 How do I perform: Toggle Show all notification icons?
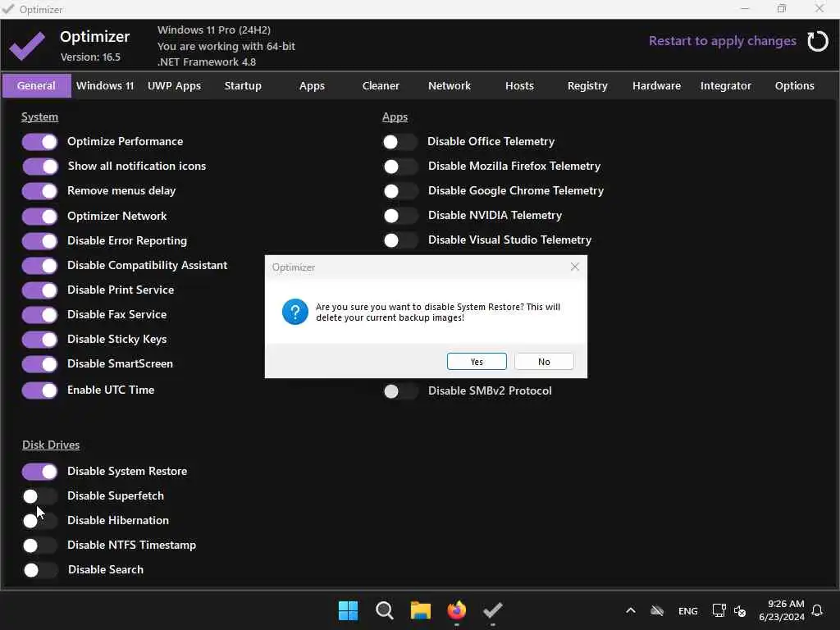(x=39, y=167)
